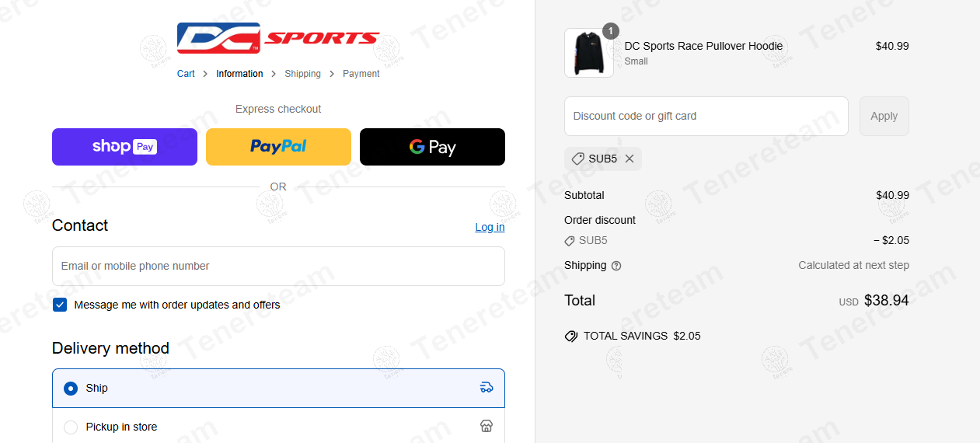
Task: Click the Total Savings tag icon
Action: pyautogui.click(x=571, y=337)
